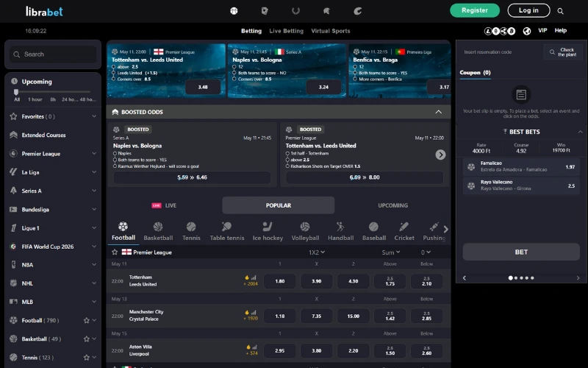Select the Volleyball sport icon tab
This screenshot has height=368, width=588.
pos(305,231)
